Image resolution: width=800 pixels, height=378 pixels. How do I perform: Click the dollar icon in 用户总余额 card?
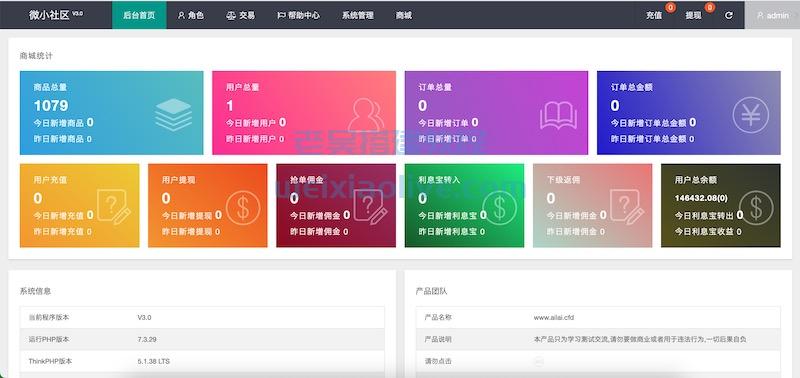(x=756, y=207)
